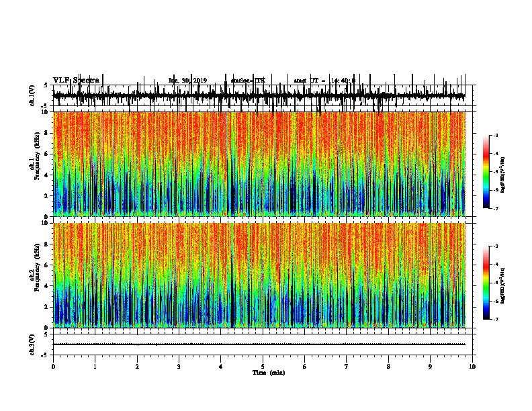Screen dimensions: 532x411
Task: Select the "ch.3(V)" axis label
Action: (x=32, y=345)
